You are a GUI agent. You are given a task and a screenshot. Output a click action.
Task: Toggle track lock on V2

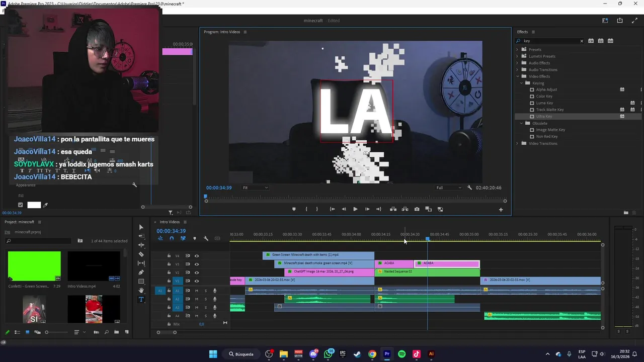[x=169, y=273]
